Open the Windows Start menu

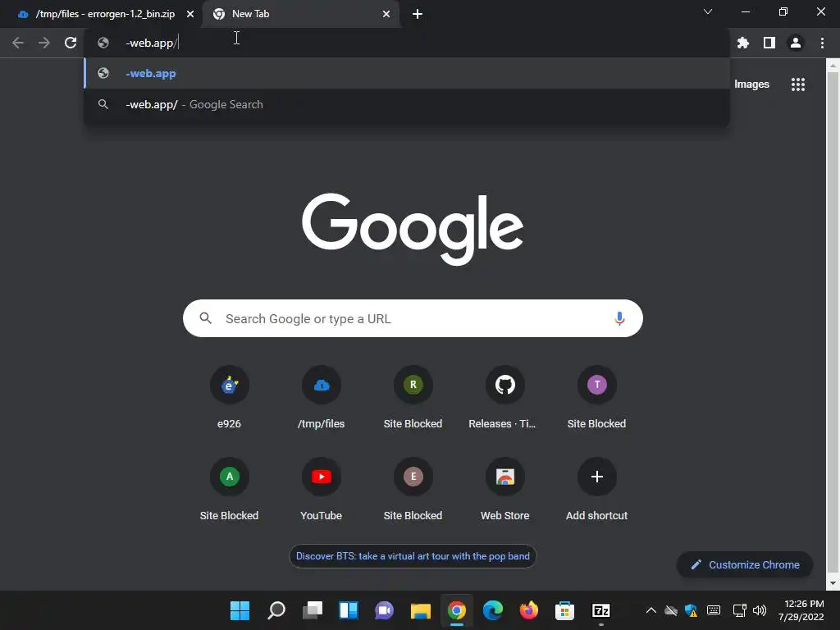pos(240,610)
